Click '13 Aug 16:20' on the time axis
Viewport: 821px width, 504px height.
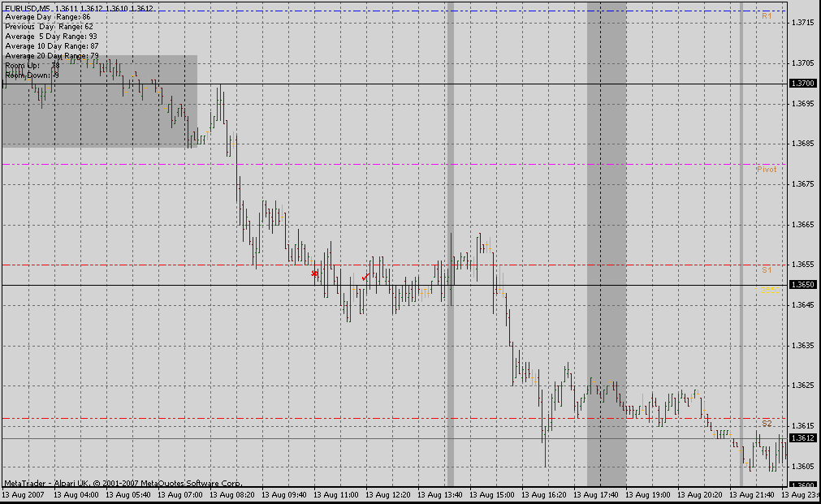click(x=544, y=494)
